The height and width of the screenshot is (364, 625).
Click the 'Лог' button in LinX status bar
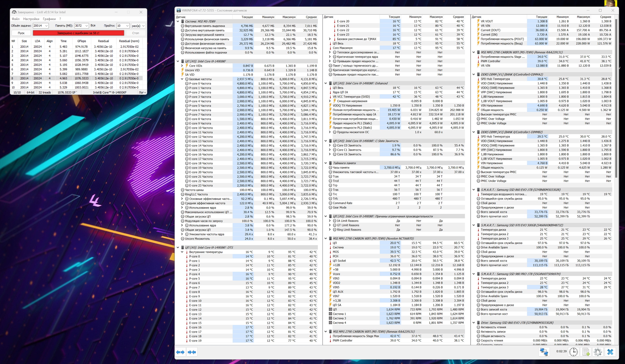(142, 92)
